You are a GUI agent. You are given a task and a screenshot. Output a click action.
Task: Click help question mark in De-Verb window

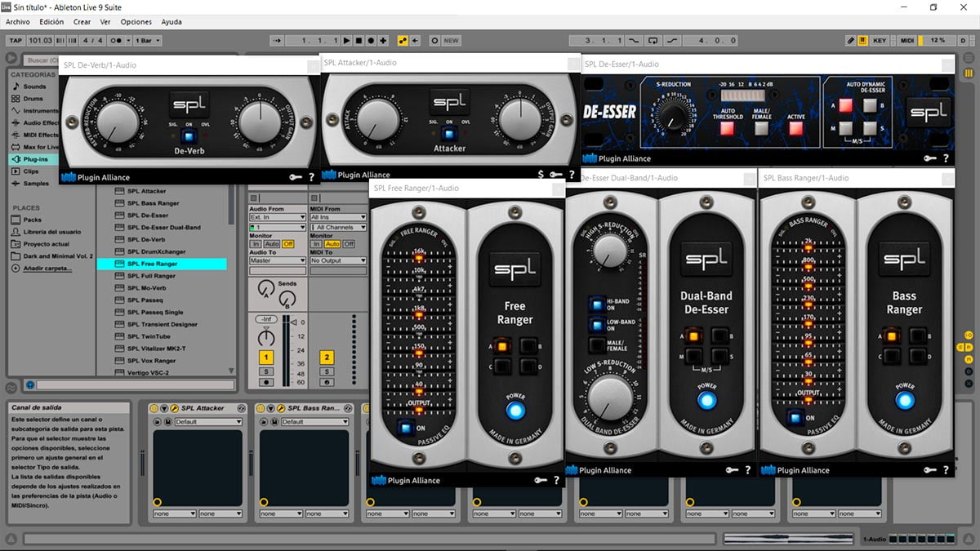click(311, 176)
